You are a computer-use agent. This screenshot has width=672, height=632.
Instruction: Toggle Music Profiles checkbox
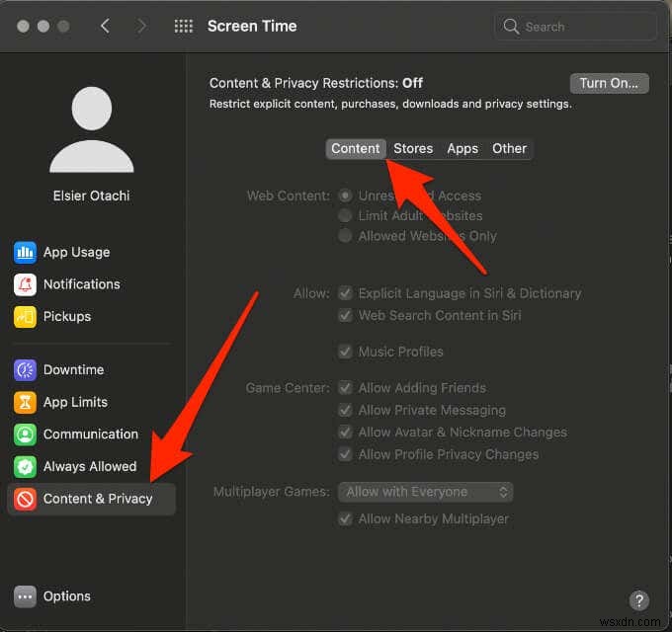click(345, 352)
